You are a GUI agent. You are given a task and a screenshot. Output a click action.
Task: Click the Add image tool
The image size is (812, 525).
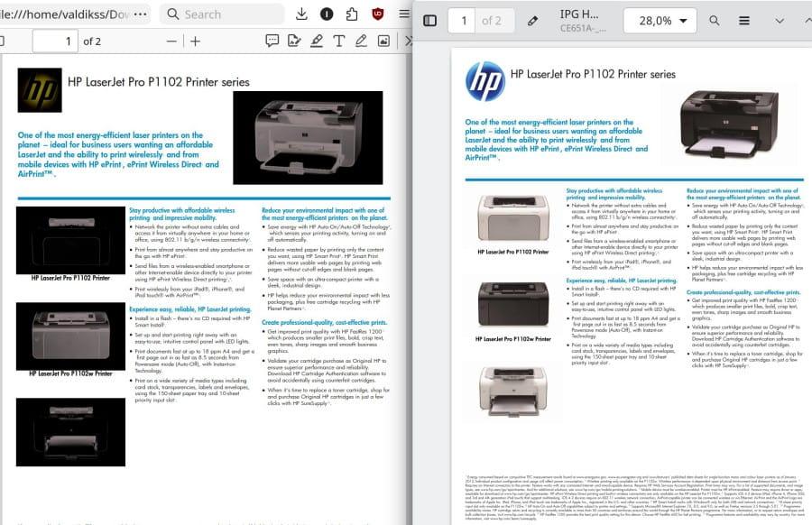(383, 41)
